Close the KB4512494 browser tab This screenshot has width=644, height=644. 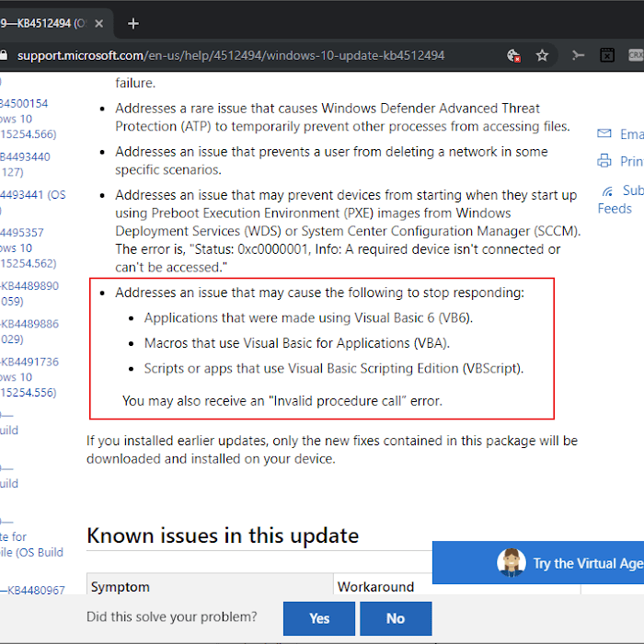coord(98,24)
